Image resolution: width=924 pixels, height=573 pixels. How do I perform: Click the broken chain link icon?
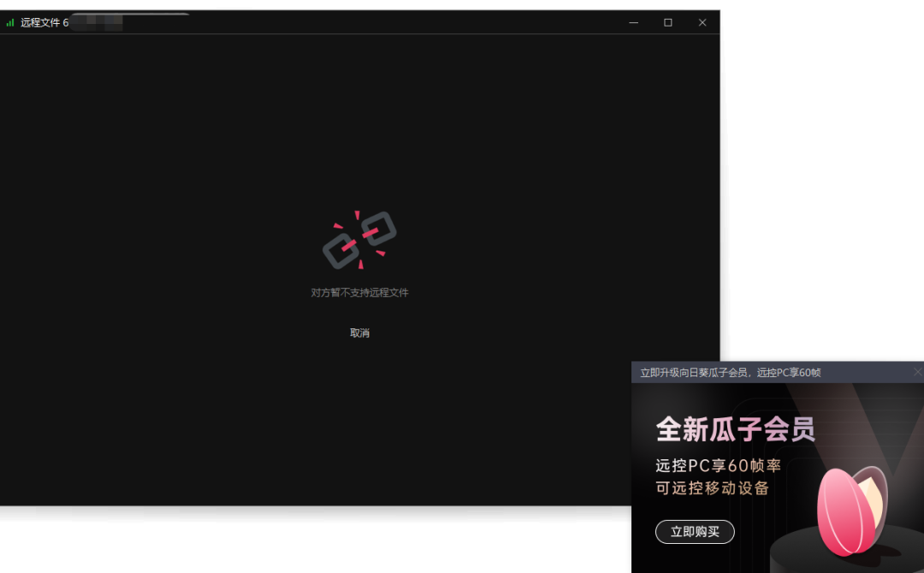359,239
